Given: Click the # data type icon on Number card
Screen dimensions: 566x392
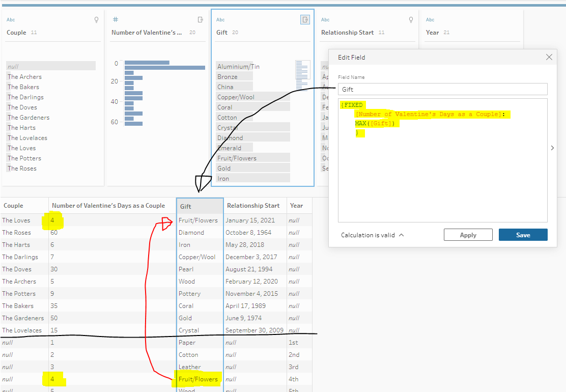Looking at the screenshot, I should click(x=115, y=20).
